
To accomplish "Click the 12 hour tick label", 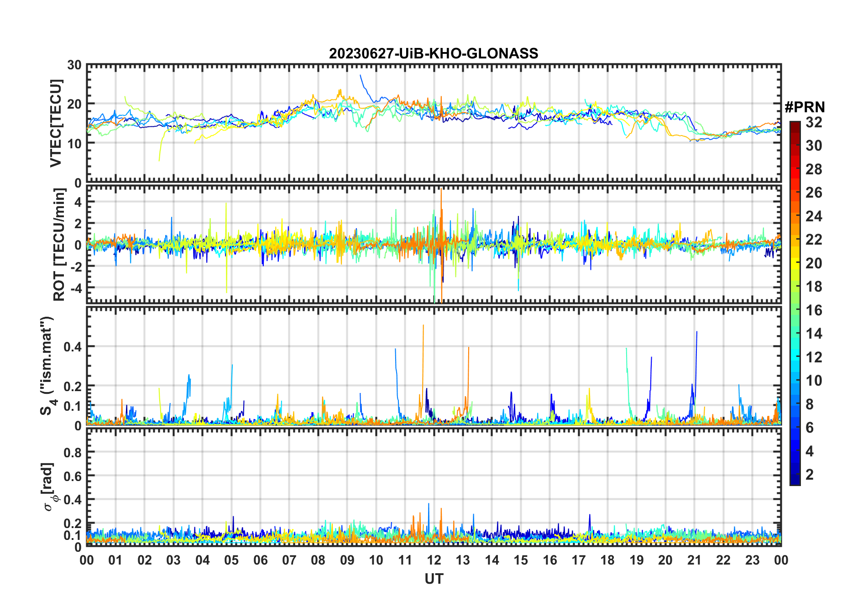I will (x=434, y=560).
